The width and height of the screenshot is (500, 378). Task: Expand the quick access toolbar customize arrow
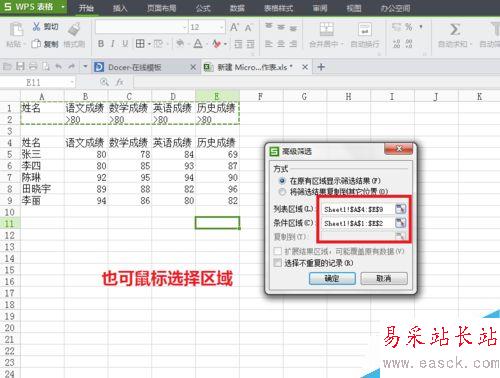tap(85, 67)
